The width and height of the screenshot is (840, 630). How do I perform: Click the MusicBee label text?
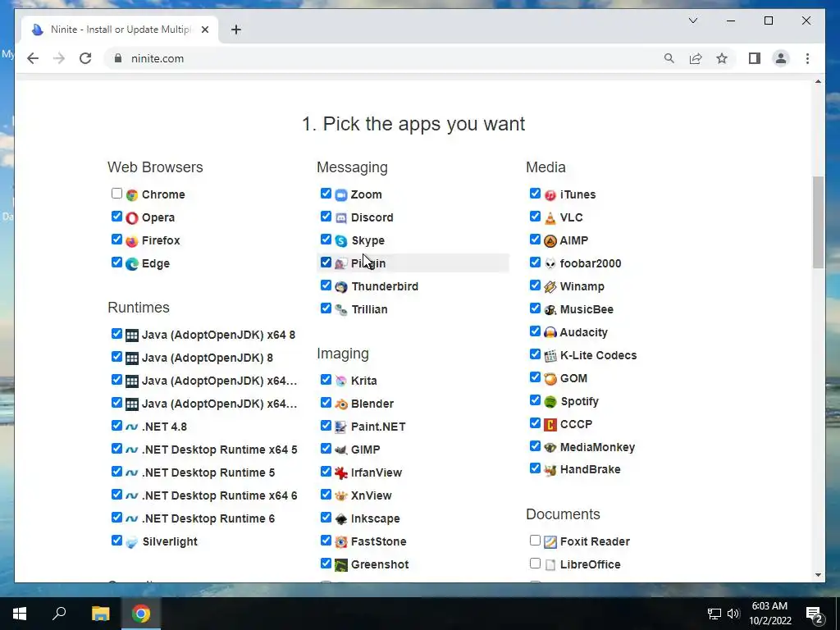point(587,309)
